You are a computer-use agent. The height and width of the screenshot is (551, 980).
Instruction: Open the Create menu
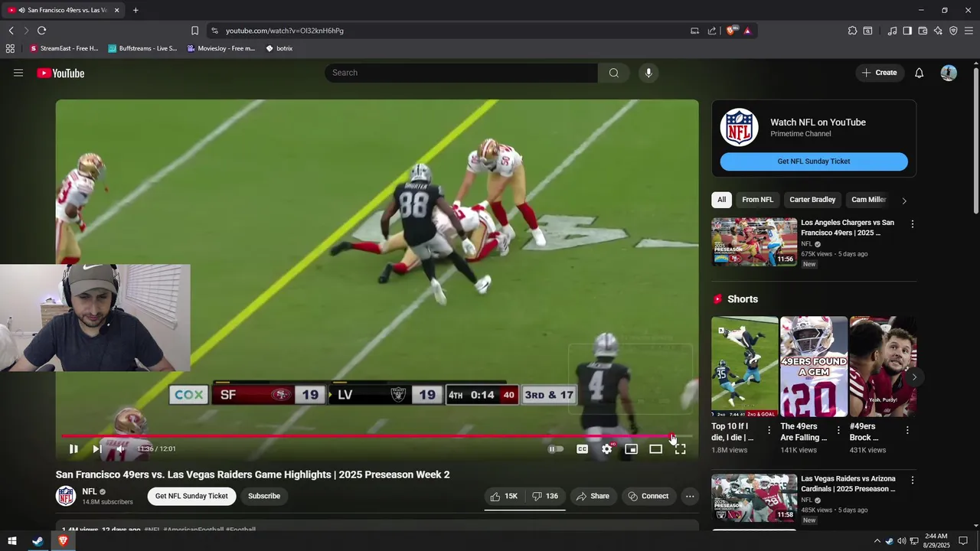[x=880, y=73]
